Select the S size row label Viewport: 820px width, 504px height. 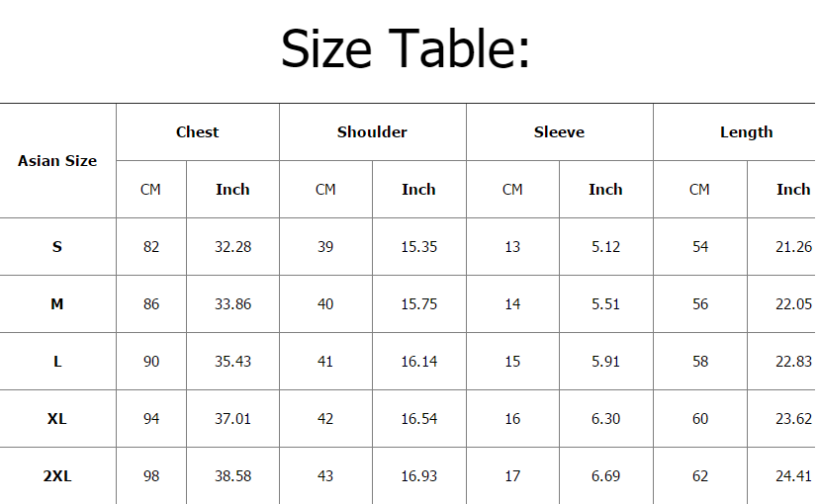coord(57,247)
